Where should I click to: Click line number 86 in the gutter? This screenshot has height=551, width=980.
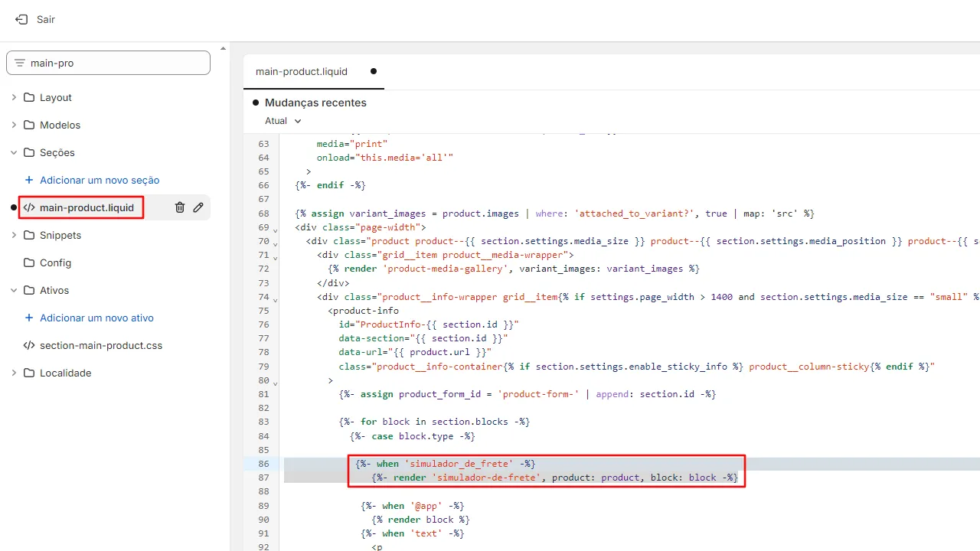[x=263, y=464]
